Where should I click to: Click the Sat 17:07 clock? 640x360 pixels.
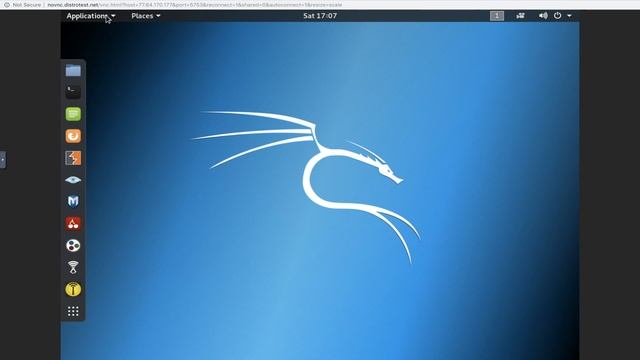(320, 16)
